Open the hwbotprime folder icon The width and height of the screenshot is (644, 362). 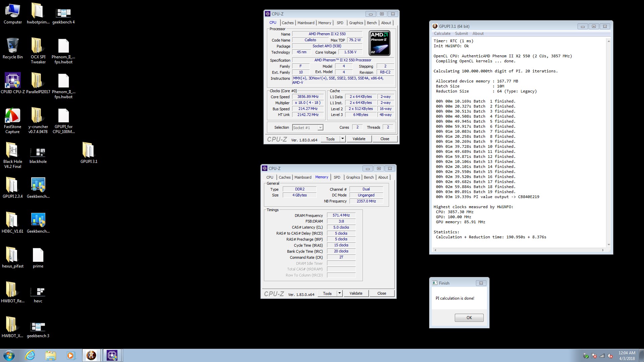[38, 14]
